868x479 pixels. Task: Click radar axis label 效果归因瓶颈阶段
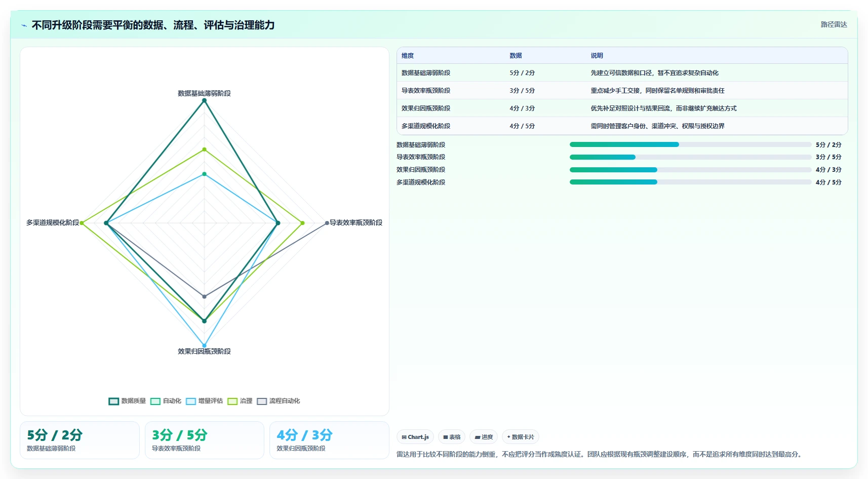tap(204, 351)
